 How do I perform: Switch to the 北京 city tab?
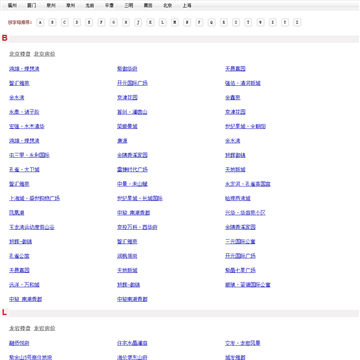(x=168, y=6)
